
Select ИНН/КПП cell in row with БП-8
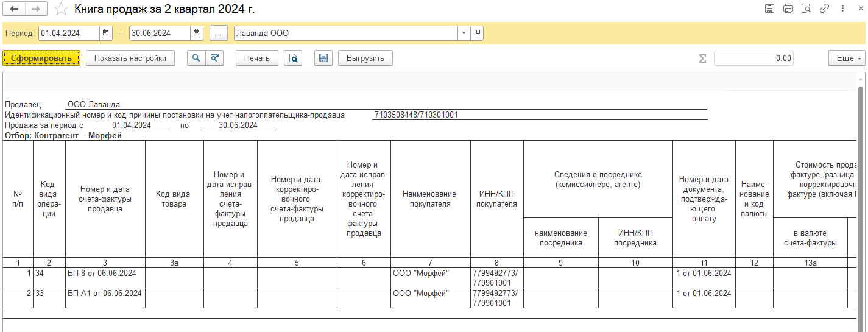[x=497, y=278]
